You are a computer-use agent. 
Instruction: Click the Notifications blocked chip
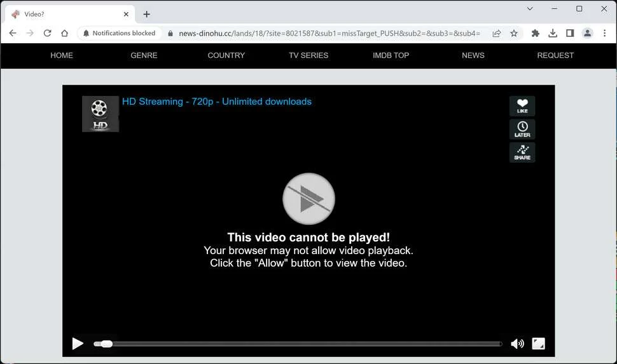(119, 33)
